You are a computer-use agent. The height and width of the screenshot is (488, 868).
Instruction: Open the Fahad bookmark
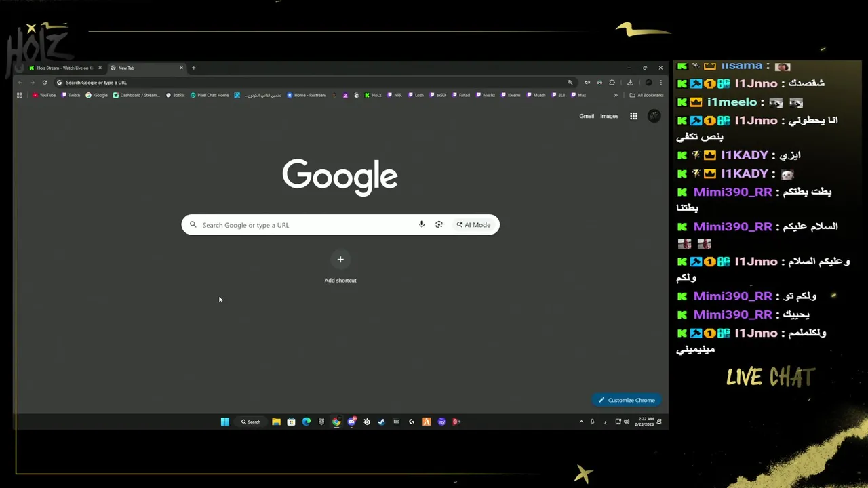461,95
